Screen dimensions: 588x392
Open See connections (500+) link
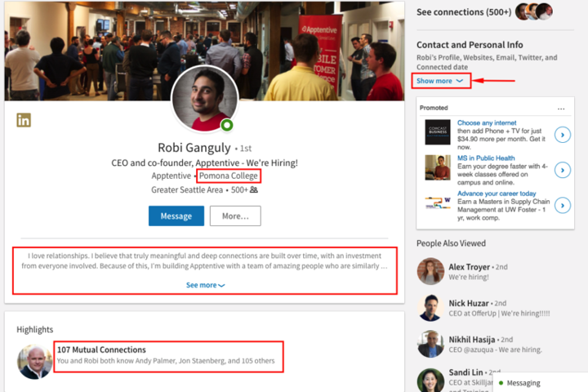[464, 12]
